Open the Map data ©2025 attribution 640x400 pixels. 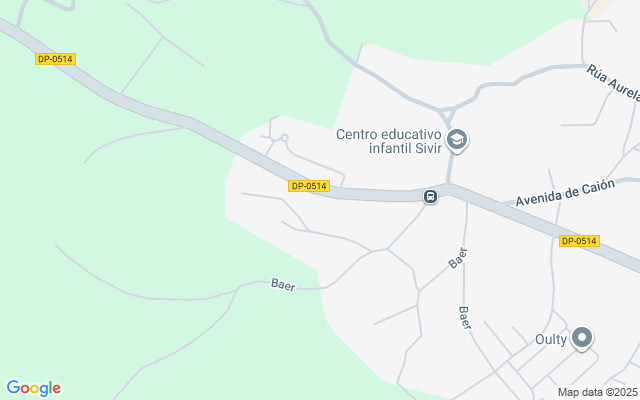598,392
